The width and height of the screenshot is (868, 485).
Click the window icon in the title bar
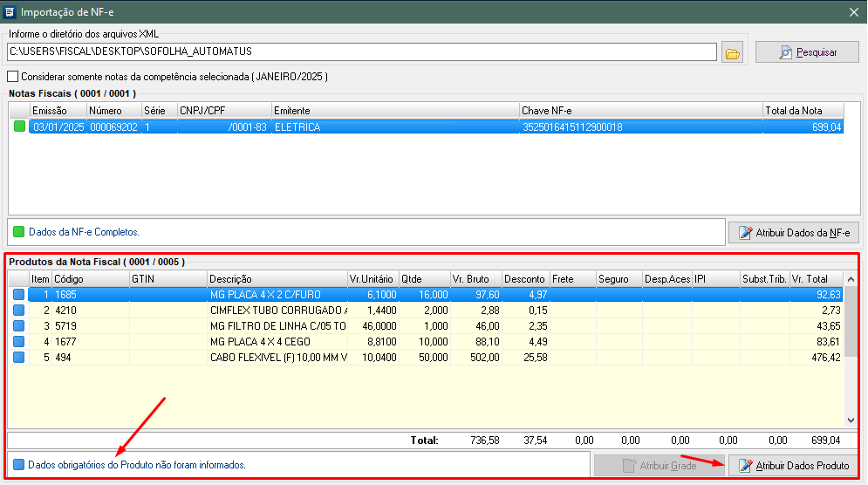coord(10,11)
